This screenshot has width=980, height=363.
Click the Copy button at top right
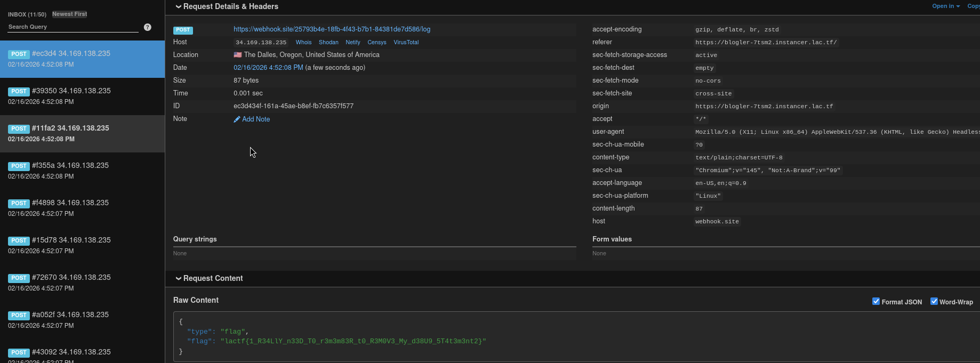[x=974, y=6]
